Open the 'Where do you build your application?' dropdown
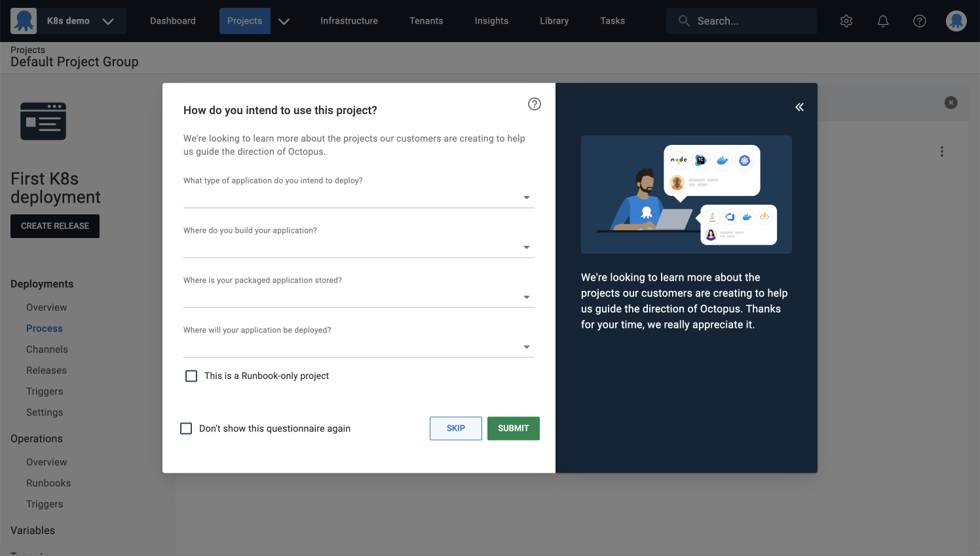This screenshot has width=980, height=556. click(x=526, y=247)
